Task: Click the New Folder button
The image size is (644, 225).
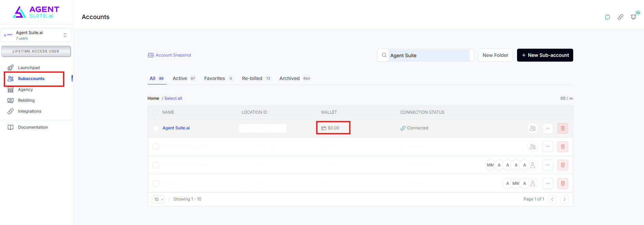Action: click(495, 55)
